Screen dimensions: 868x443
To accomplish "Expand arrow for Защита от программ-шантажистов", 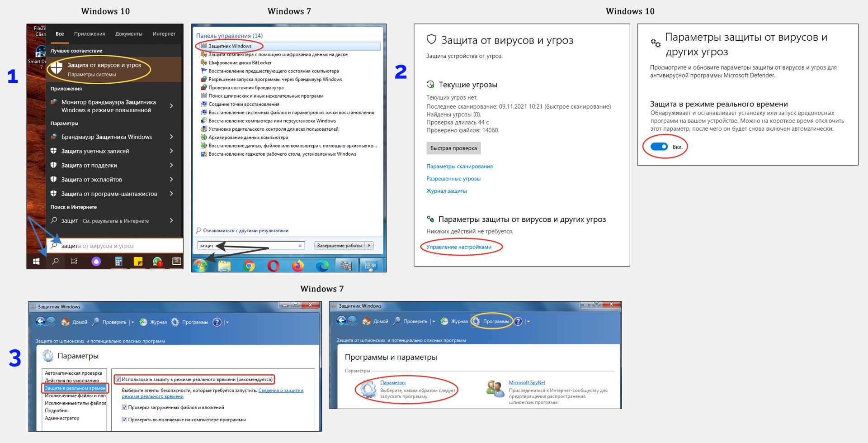I will pos(171,194).
